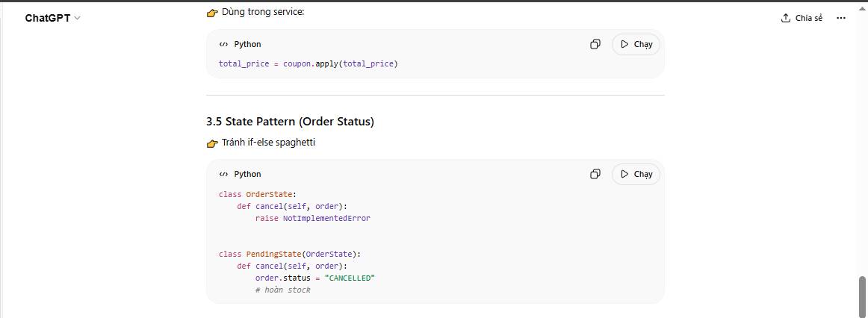The image size is (868, 318).
Task: Select the Python label on the first code block
Action: [x=247, y=45]
